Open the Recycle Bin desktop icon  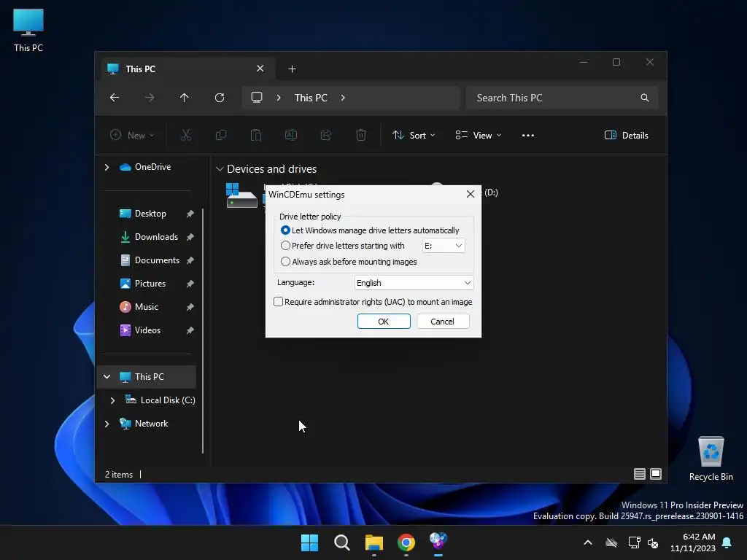point(711,459)
